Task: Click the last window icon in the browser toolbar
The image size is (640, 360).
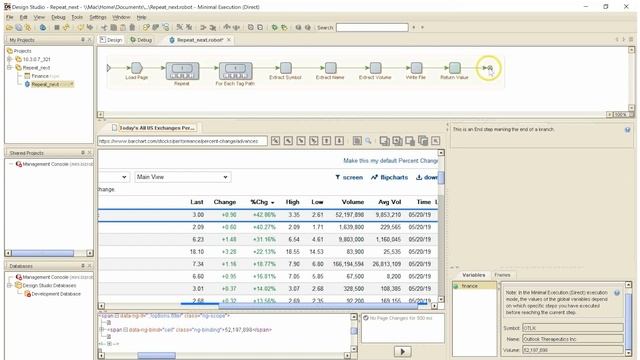Action: [436, 141]
